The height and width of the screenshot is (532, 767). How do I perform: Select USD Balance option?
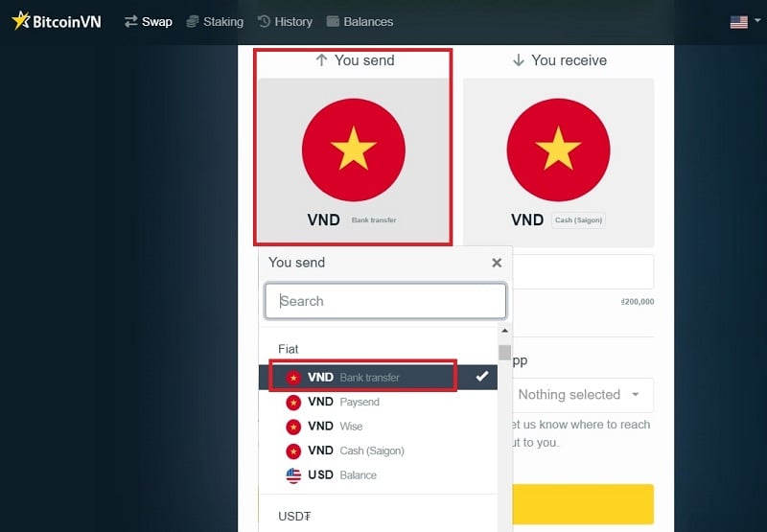pos(378,475)
